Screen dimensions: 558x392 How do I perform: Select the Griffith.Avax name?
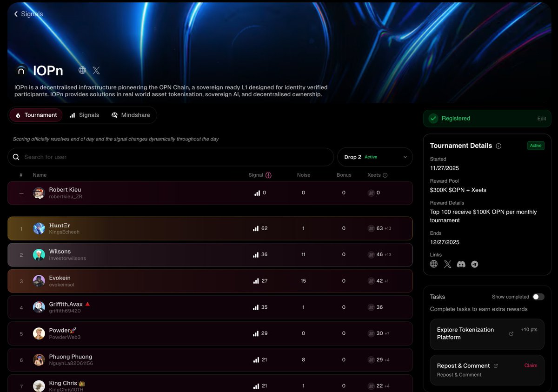coord(66,304)
